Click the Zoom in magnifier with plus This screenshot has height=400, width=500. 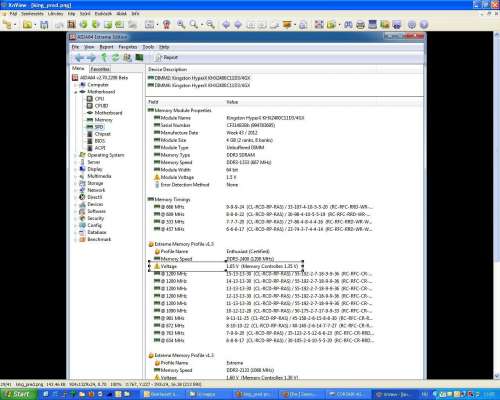tap(181, 24)
